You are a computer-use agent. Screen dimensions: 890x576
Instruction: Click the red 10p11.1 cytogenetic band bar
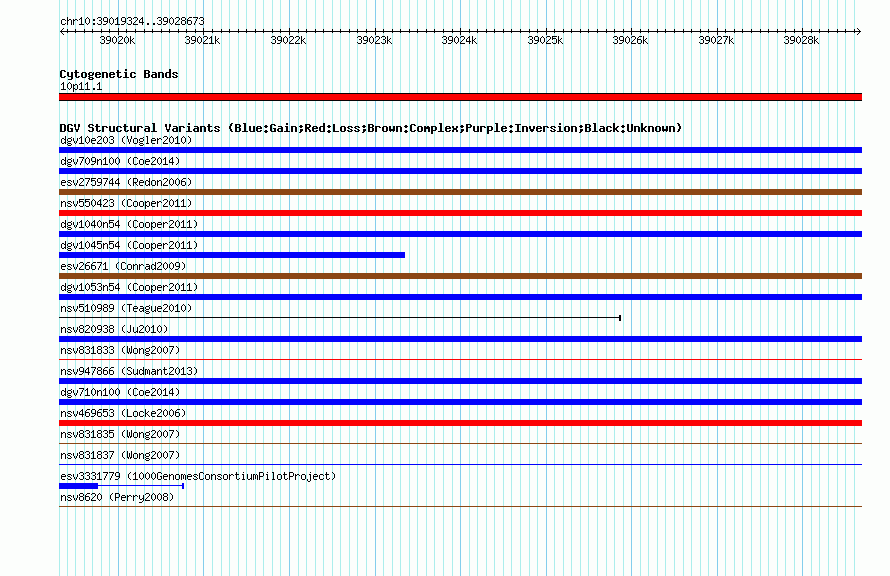point(460,97)
